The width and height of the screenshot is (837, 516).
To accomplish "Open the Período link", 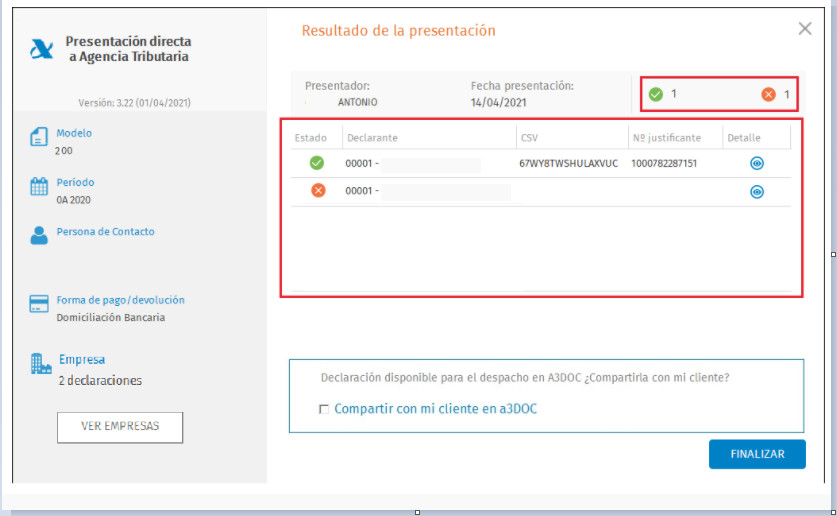I will point(75,182).
